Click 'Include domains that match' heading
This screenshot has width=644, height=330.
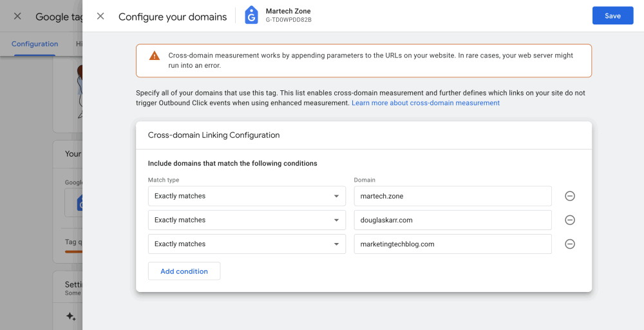click(x=232, y=164)
